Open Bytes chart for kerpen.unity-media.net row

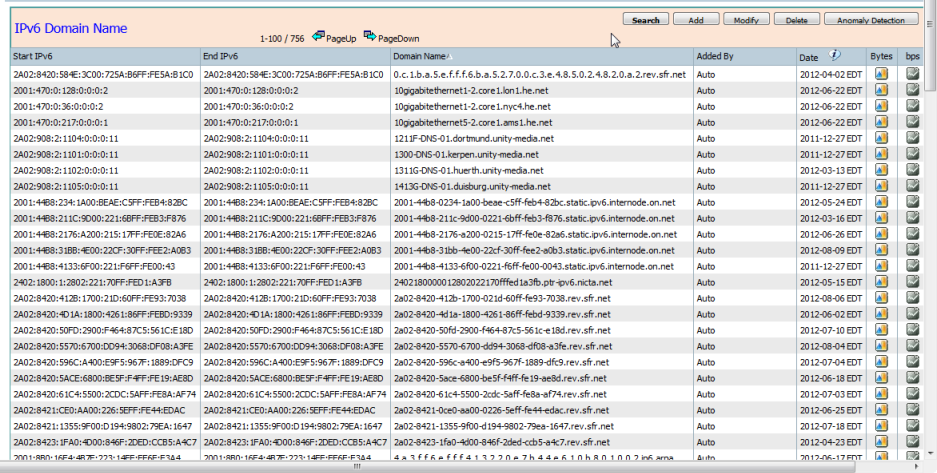(x=881, y=154)
